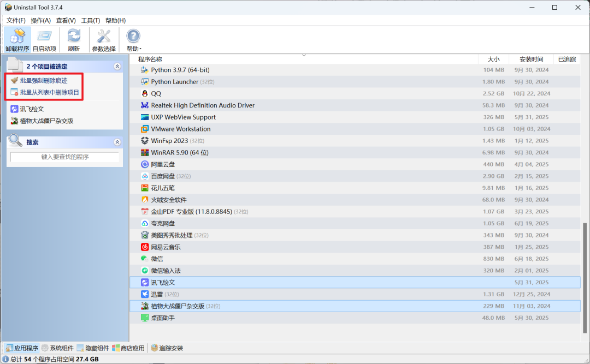The width and height of the screenshot is (590, 364).
Task: Click the UXP WebView Support icon
Action: [x=144, y=117]
